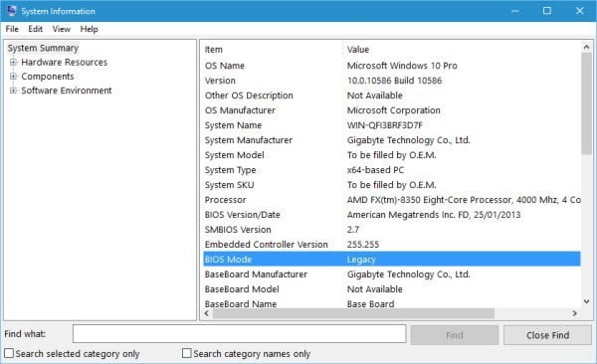Image resolution: width=597 pixels, height=364 pixels.
Task: Select the OS Manufacturer row
Action: click(x=392, y=110)
